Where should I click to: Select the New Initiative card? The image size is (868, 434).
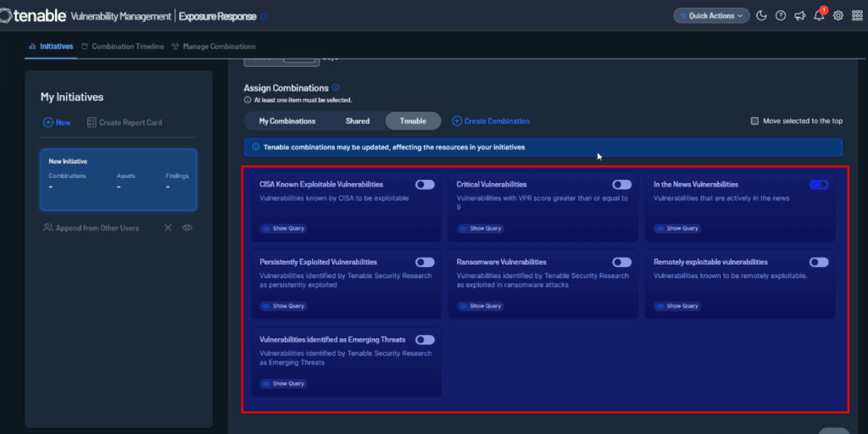[x=119, y=180]
